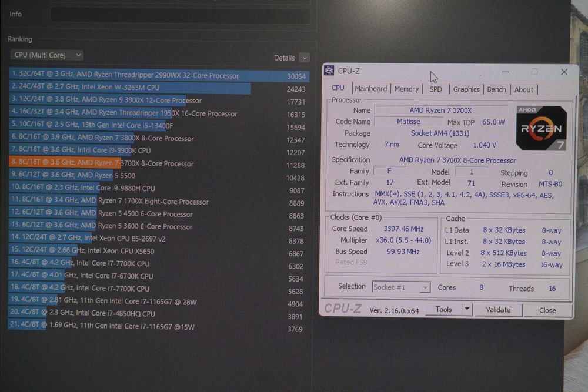Select Threadripper 2990WX ranking row

coord(159,75)
